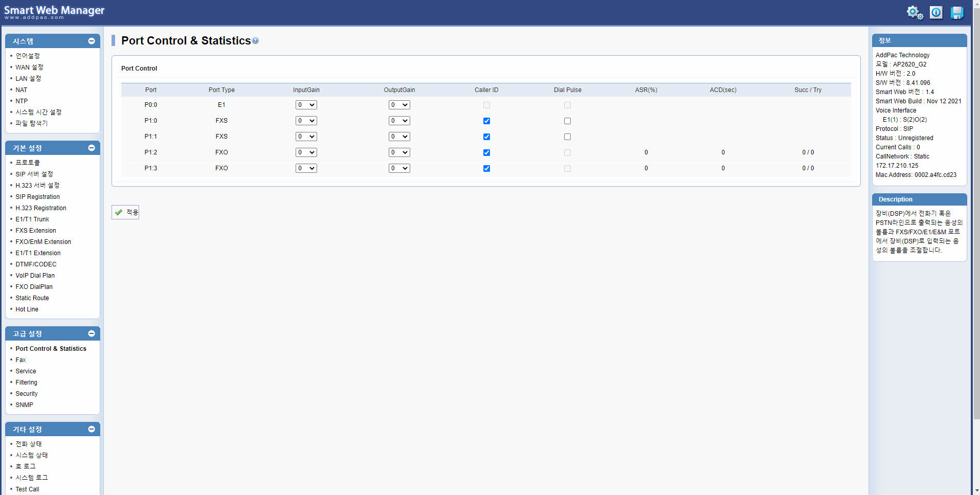Open SIP Registration menu item
Image resolution: width=980 pixels, height=495 pixels.
click(37, 197)
